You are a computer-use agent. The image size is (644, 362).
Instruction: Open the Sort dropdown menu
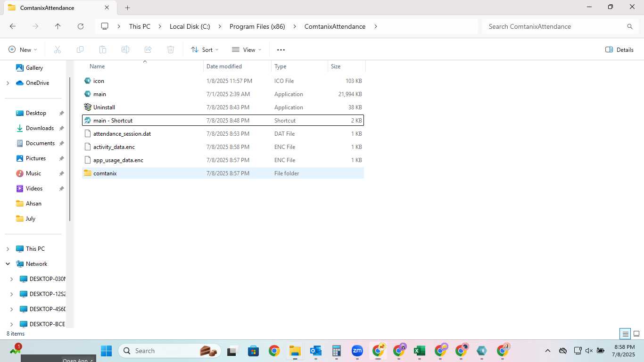point(205,49)
